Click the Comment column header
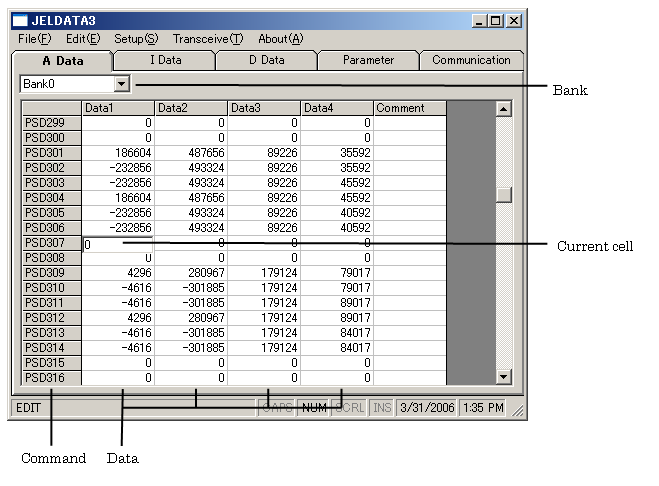 [x=409, y=108]
